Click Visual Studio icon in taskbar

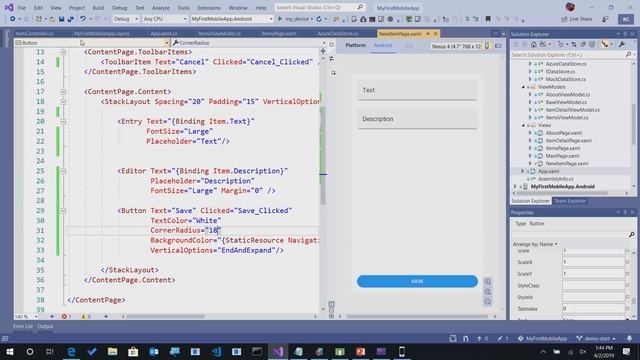click(x=278, y=351)
